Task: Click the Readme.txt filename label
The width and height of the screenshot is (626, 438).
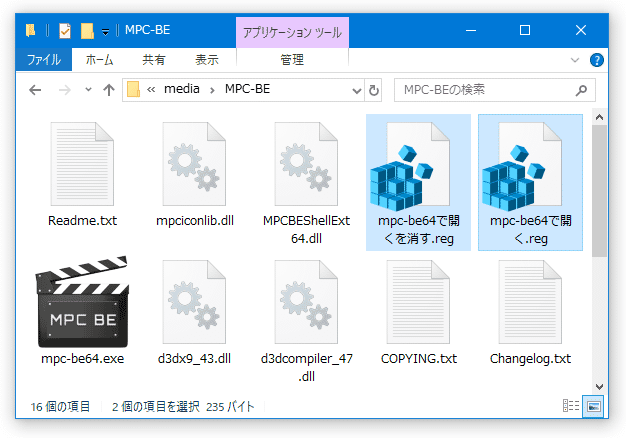Action: (82, 221)
